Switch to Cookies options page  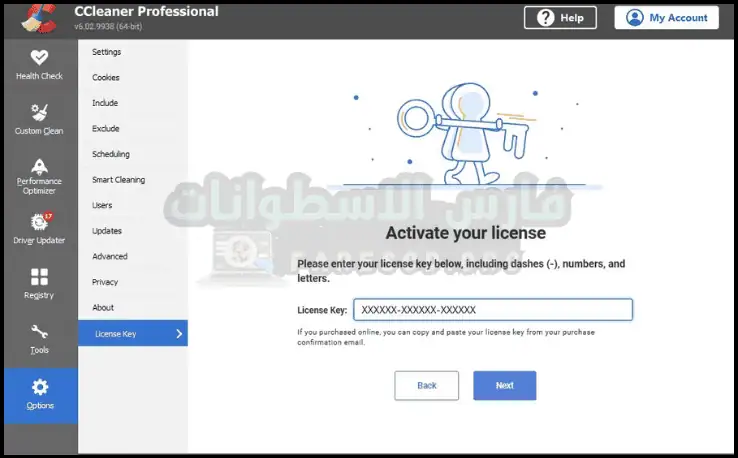(x=106, y=77)
